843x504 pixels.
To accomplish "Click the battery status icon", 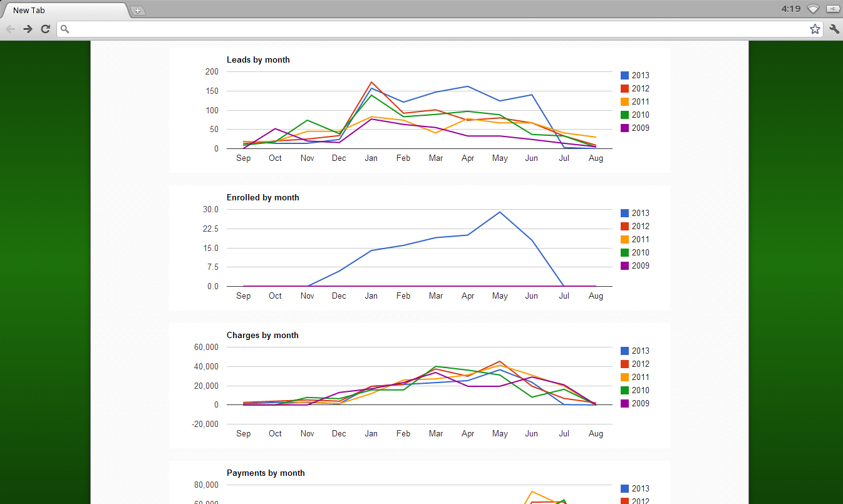I will (x=833, y=9).
